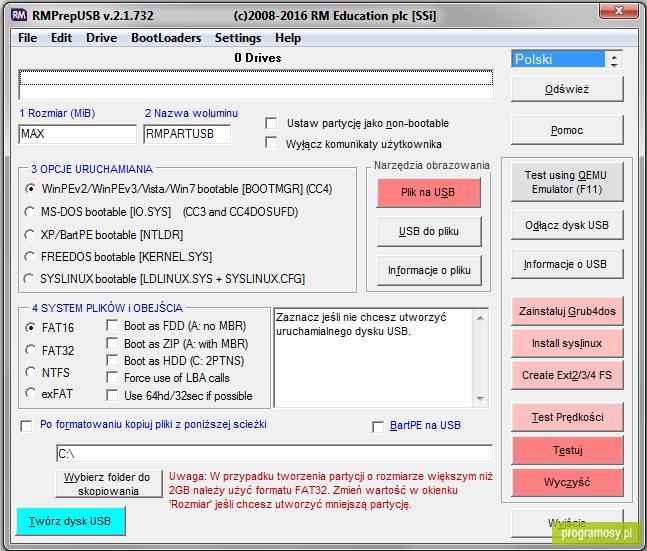This screenshot has height=551, width=647.
Task: Click 'Wybierz folder do skopiowania' button
Action: tap(109, 484)
